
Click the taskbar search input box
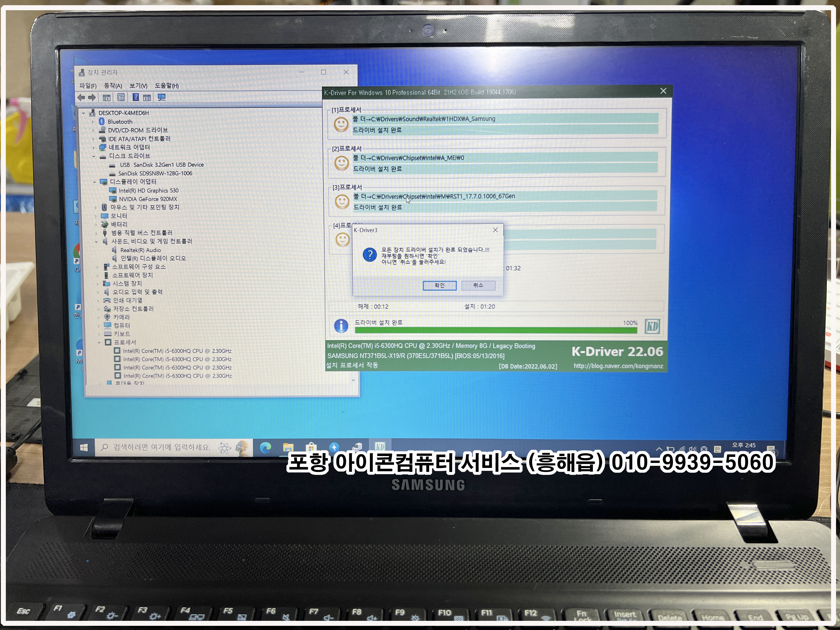[x=161, y=447]
